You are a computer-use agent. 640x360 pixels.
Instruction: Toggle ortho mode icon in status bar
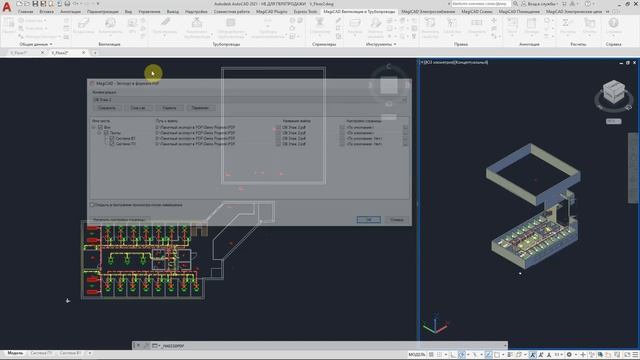pyautogui.click(x=452, y=355)
